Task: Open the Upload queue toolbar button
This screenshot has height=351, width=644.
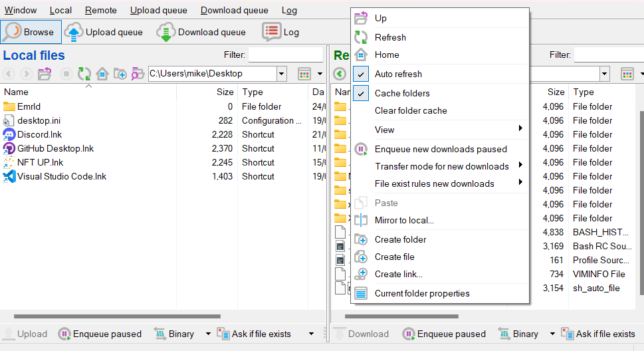Action: (105, 32)
